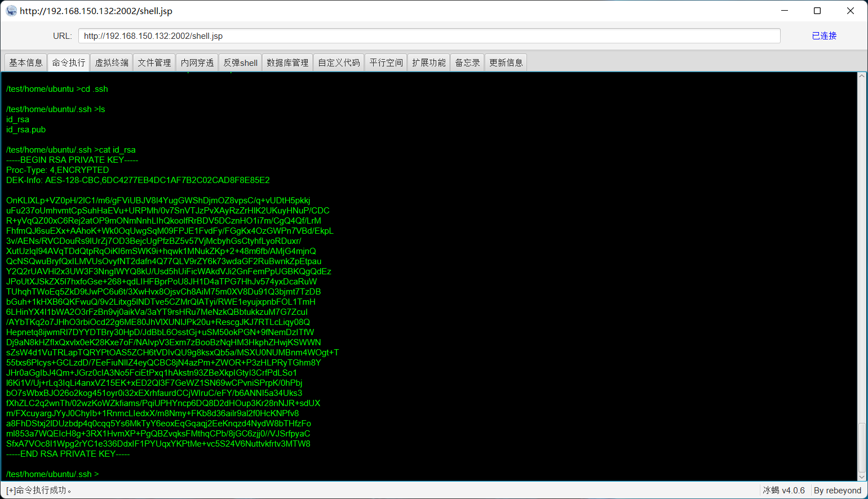
Task: Switch to the 反弹shell tab
Action: tap(240, 63)
